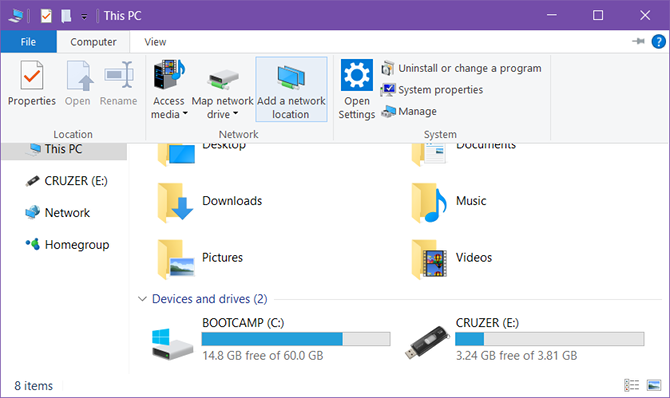Select This PC in navigation pane
Viewport: 670px width, 398px height.
click(64, 149)
